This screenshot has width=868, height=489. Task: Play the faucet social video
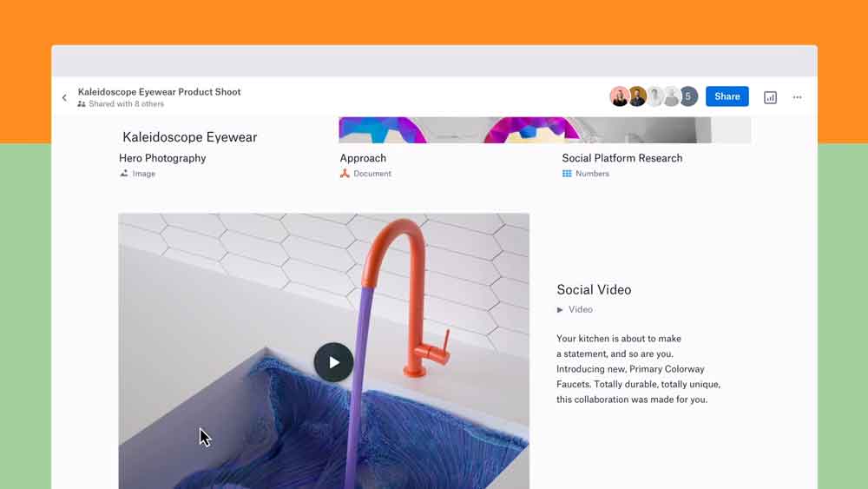[x=333, y=362]
